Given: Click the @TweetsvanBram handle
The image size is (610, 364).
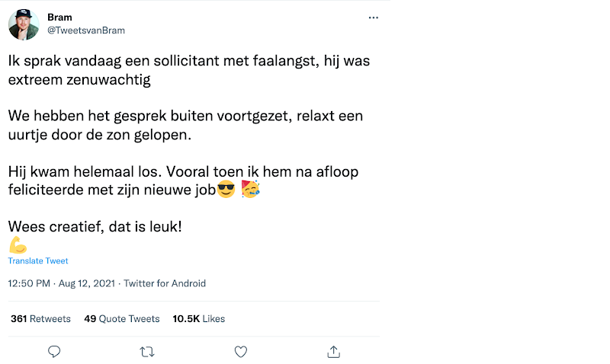Looking at the screenshot, I should coord(86,30).
